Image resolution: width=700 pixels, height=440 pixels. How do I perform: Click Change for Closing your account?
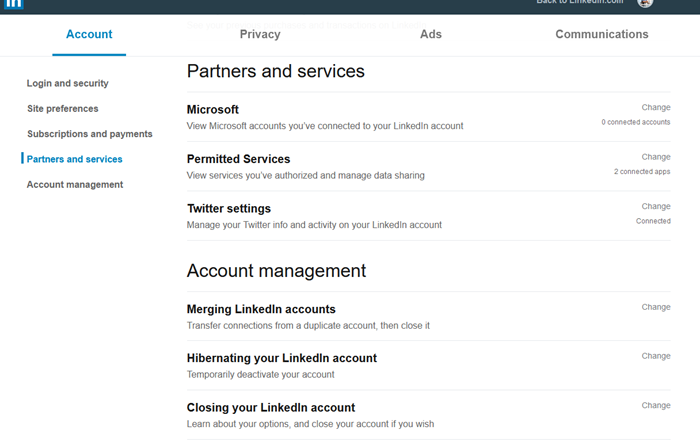(x=656, y=405)
